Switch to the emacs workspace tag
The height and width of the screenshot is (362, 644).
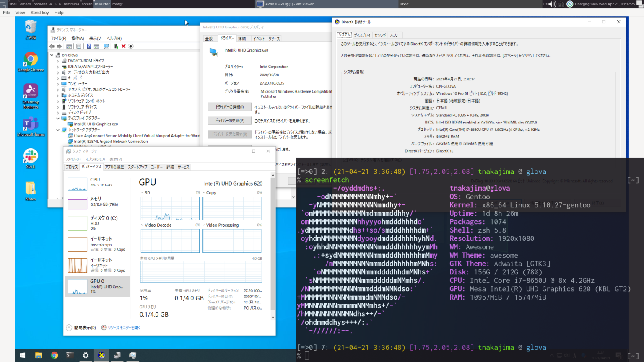click(x=25, y=4)
